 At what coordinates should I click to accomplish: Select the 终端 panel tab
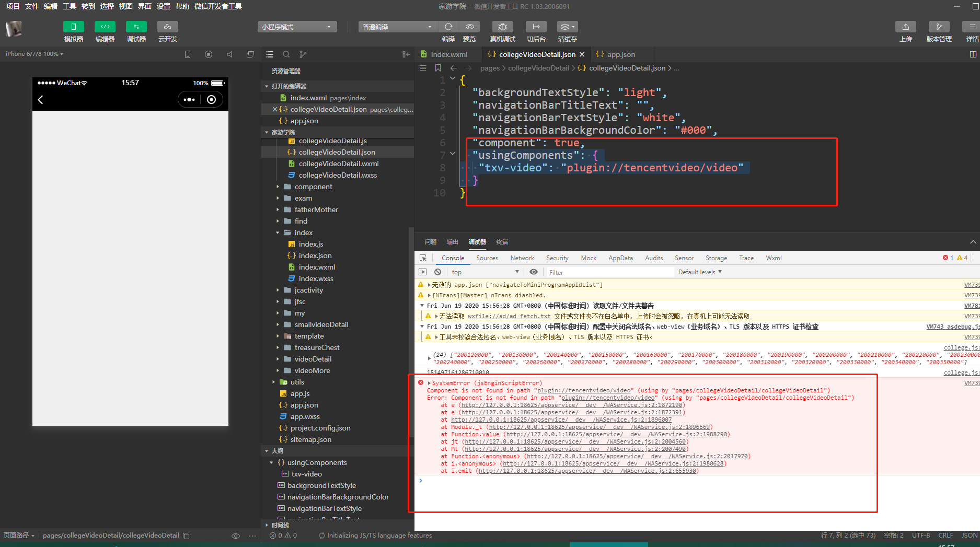coord(502,242)
